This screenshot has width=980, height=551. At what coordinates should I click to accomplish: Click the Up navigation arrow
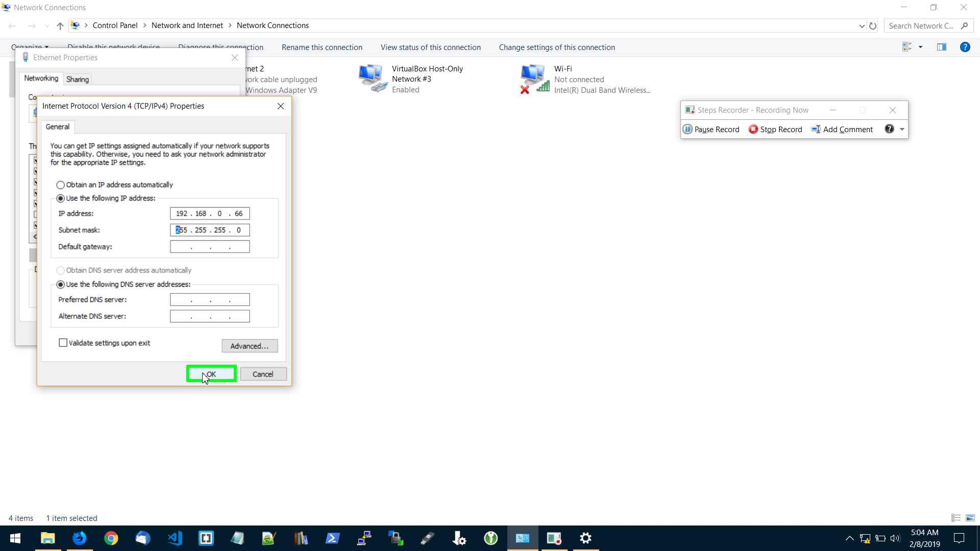pos(60,26)
